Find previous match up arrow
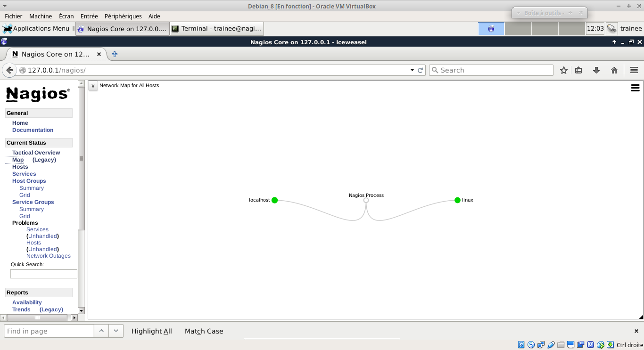 coord(101,331)
